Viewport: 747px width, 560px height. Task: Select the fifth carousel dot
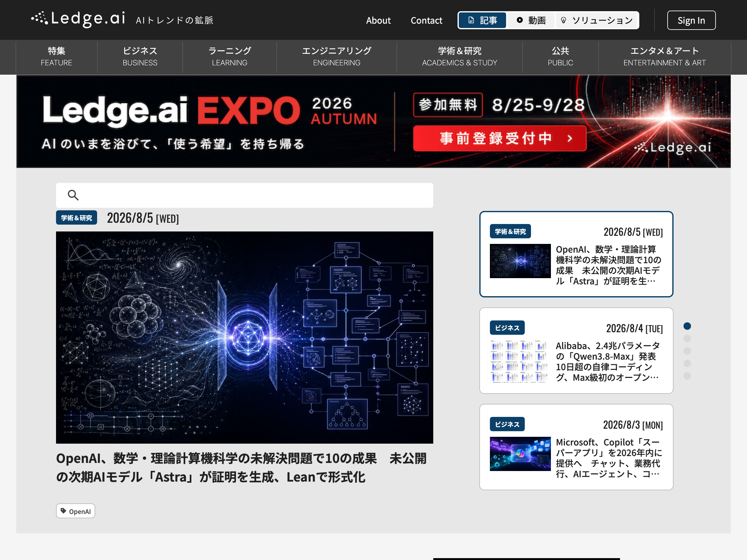687,376
